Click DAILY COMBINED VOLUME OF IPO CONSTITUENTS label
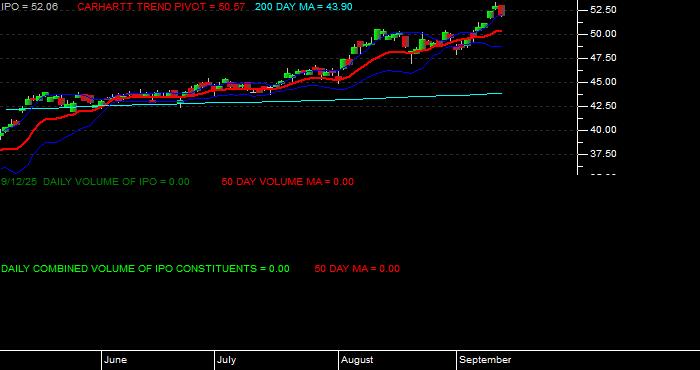Screen dimensions: 700x370 pos(145,269)
